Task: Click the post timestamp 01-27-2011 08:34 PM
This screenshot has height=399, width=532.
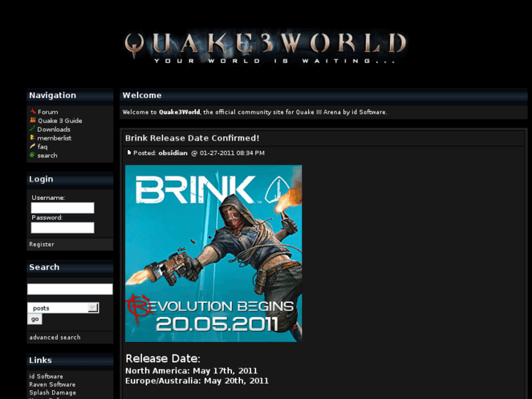Action: (232, 153)
